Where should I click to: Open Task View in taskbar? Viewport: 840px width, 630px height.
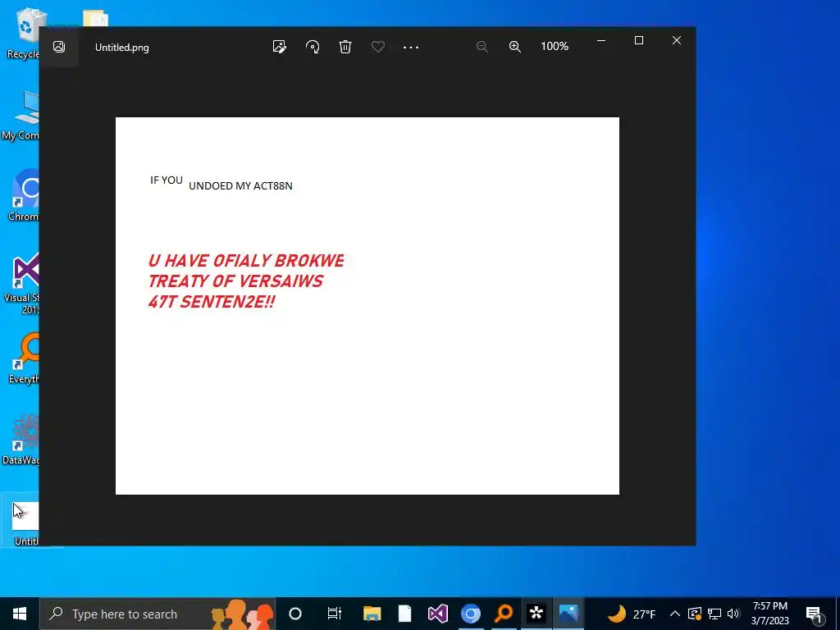[334, 614]
